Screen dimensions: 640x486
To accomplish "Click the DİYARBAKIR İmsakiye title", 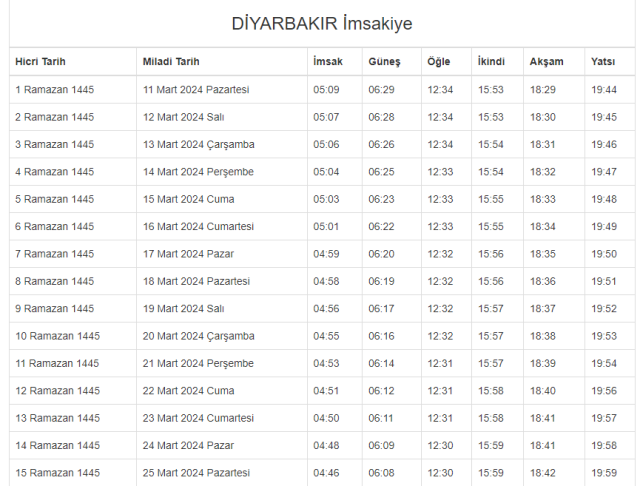I will tap(322, 24).
